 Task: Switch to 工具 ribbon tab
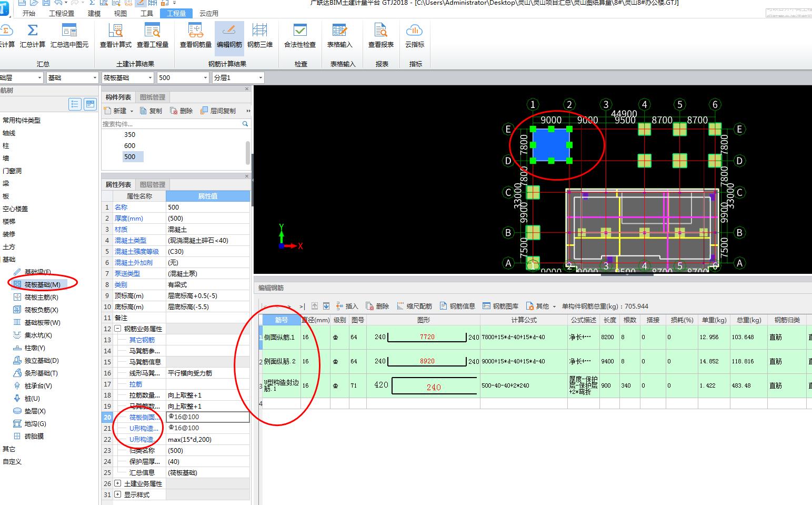click(x=147, y=14)
